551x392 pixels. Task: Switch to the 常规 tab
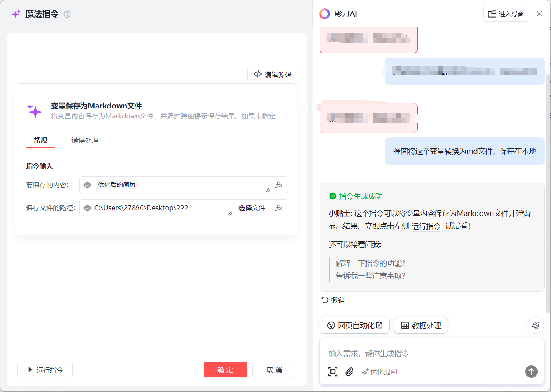[x=40, y=141]
